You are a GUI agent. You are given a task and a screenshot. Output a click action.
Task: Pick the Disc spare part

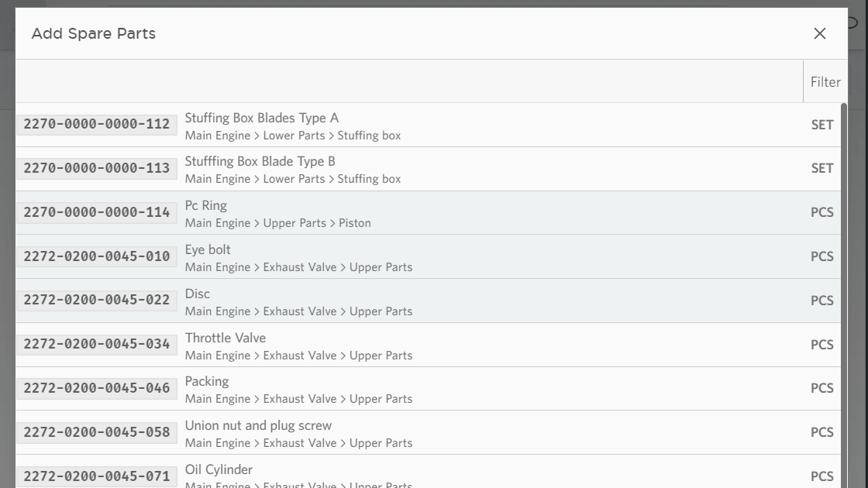coord(198,294)
